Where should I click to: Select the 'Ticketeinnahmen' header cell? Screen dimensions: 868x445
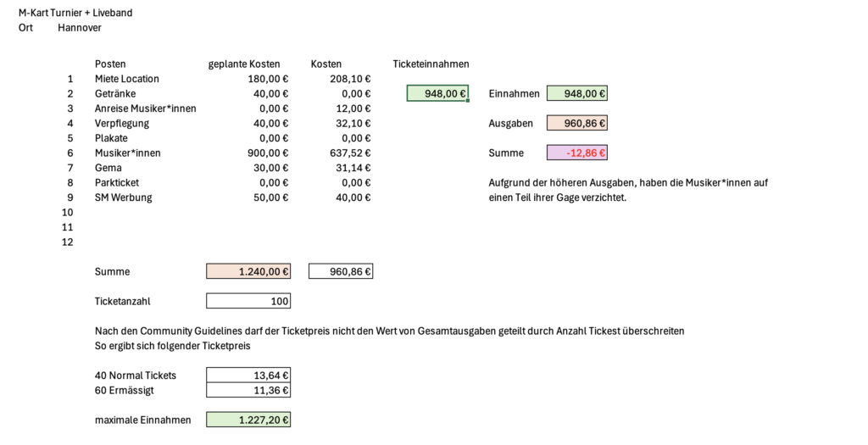pyautogui.click(x=431, y=64)
